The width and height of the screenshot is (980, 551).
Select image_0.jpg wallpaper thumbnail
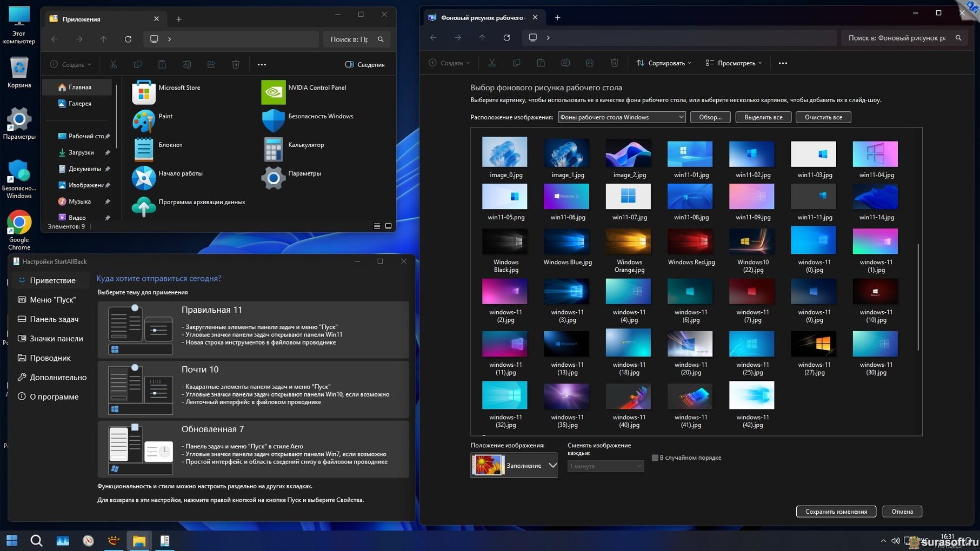[x=505, y=151]
